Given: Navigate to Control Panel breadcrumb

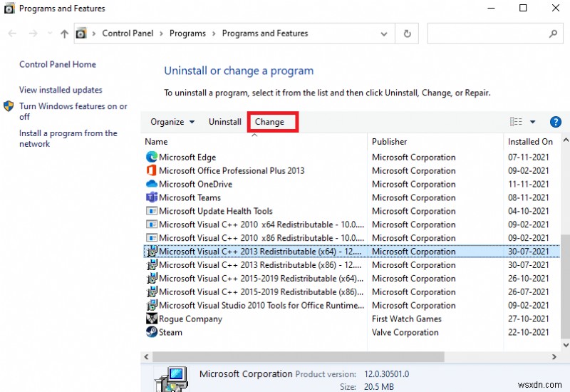Looking at the screenshot, I should [128, 33].
